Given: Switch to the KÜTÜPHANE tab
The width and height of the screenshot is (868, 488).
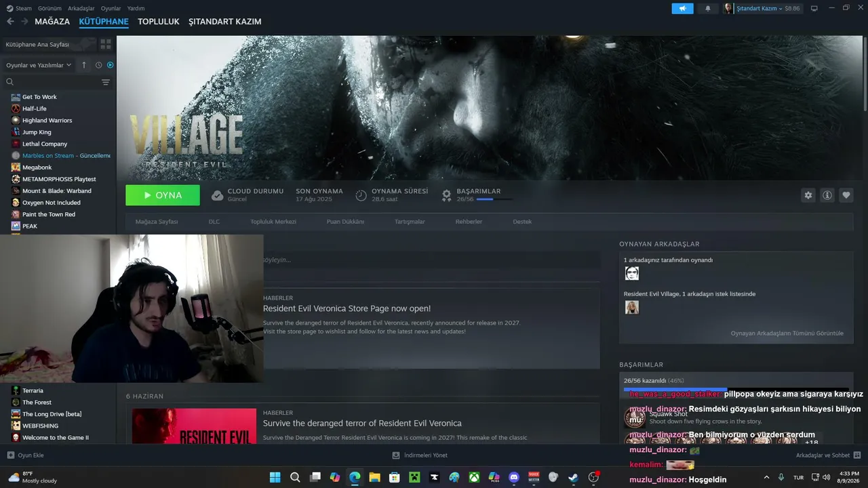Looking at the screenshot, I should click(104, 22).
